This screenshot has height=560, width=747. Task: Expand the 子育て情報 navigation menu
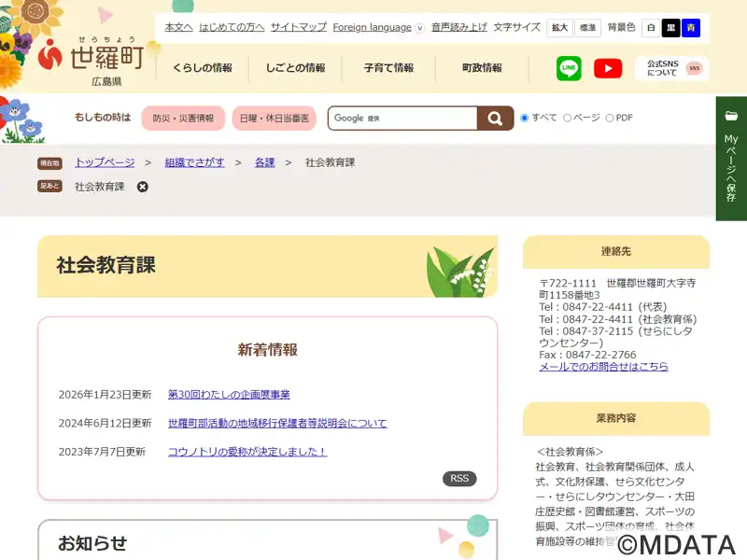[x=388, y=68]
